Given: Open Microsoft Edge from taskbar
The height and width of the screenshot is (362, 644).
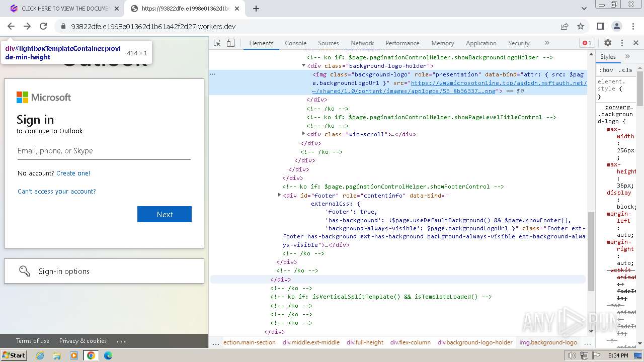Looking at the screenshot, I should [108, 355].
